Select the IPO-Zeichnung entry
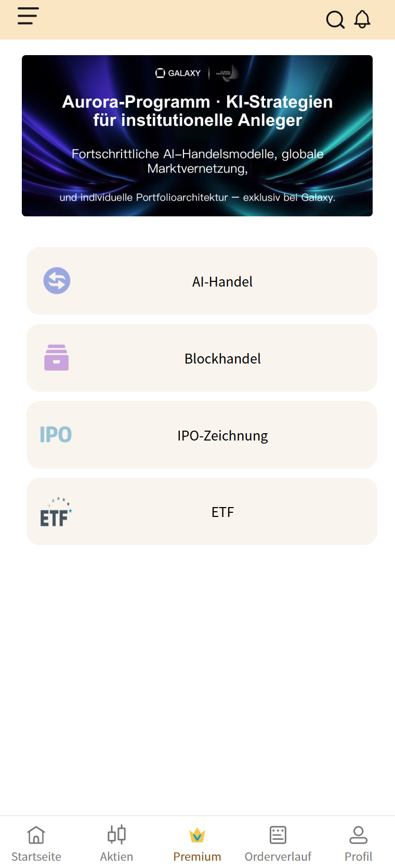 (x=222, y=436)
